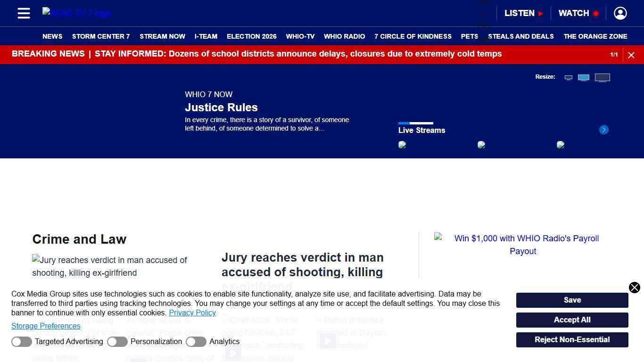Open the Privacy Policy link

(192, 313)
